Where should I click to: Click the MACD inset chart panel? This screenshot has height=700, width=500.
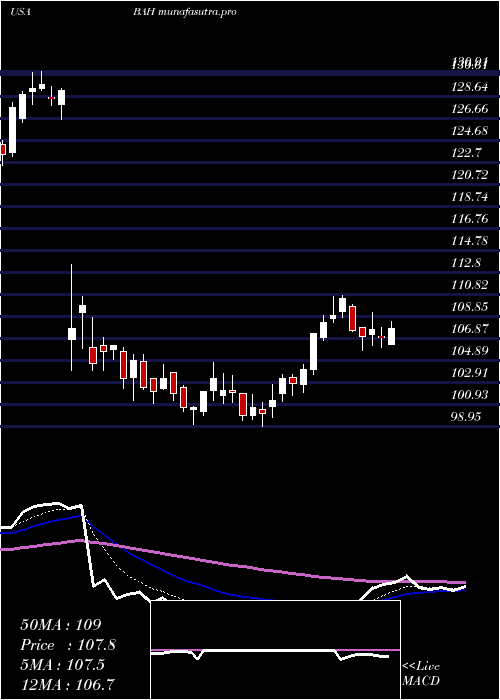pyautogui.click(x=275, y=650)
